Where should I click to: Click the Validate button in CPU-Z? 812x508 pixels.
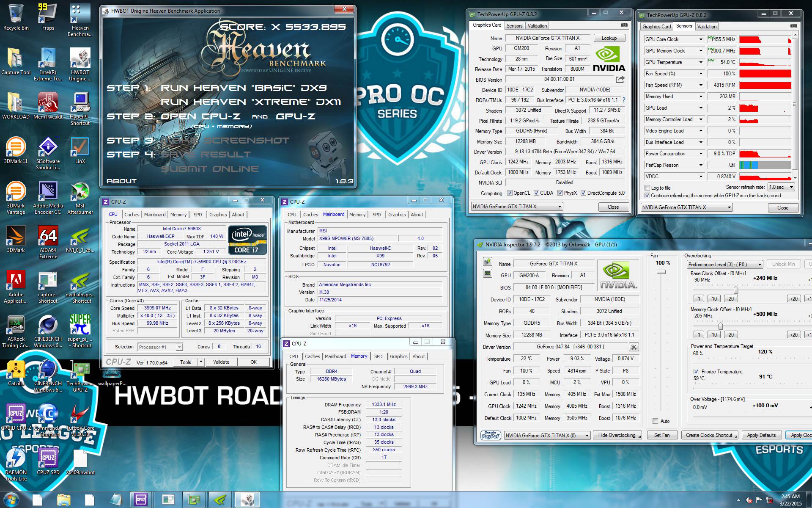[221, 362]
